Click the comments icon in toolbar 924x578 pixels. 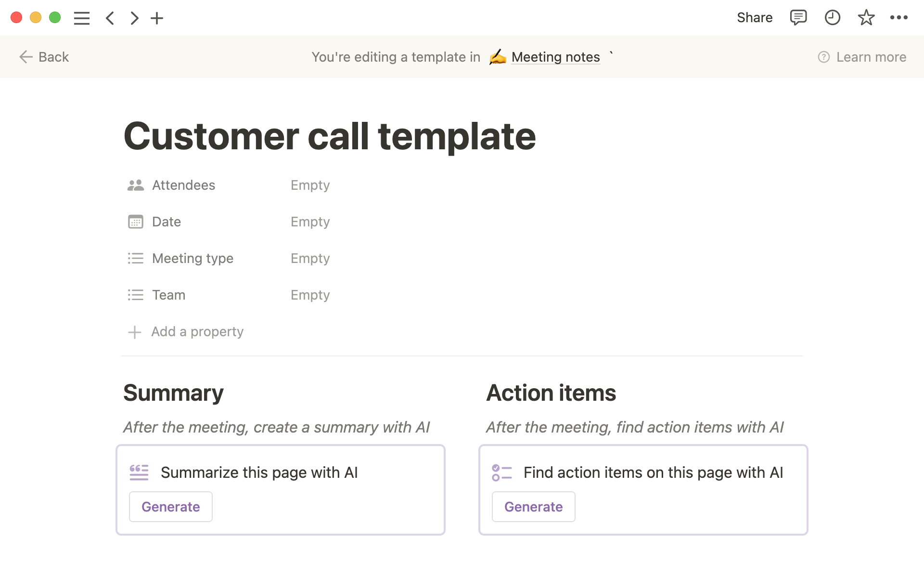click(796, 18)
